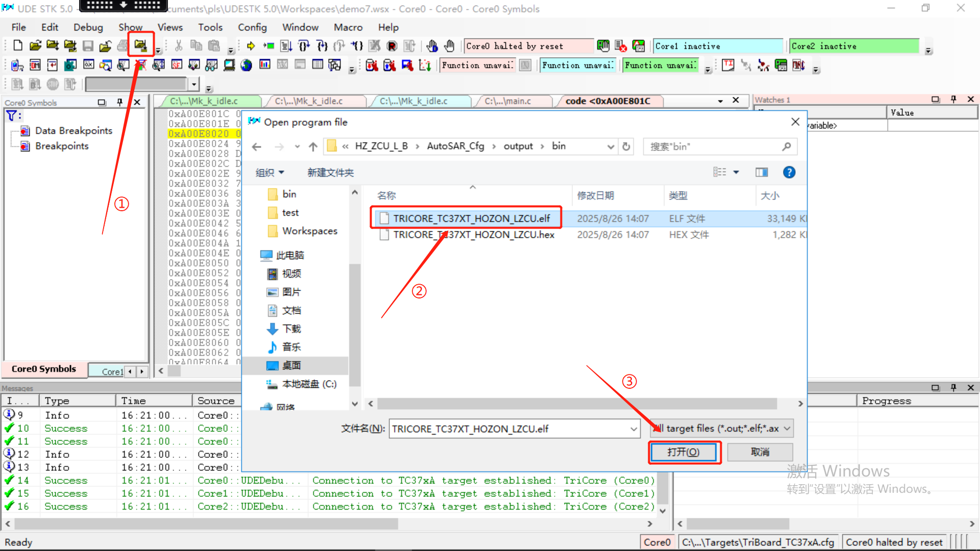
Task: Open the view options dropdown arrow
Action: click(736, 172)
